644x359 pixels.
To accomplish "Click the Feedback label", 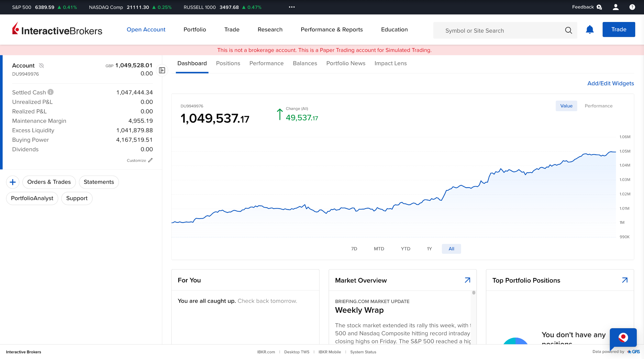I will (583, 7).
